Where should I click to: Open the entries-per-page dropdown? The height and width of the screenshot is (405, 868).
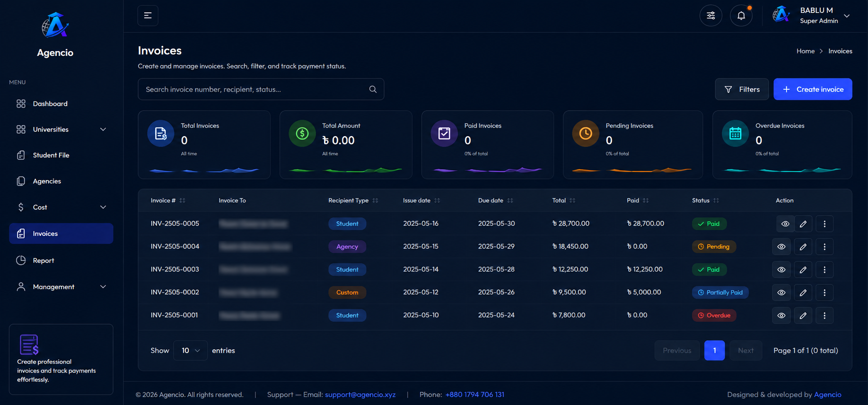(x=190, y=350)
